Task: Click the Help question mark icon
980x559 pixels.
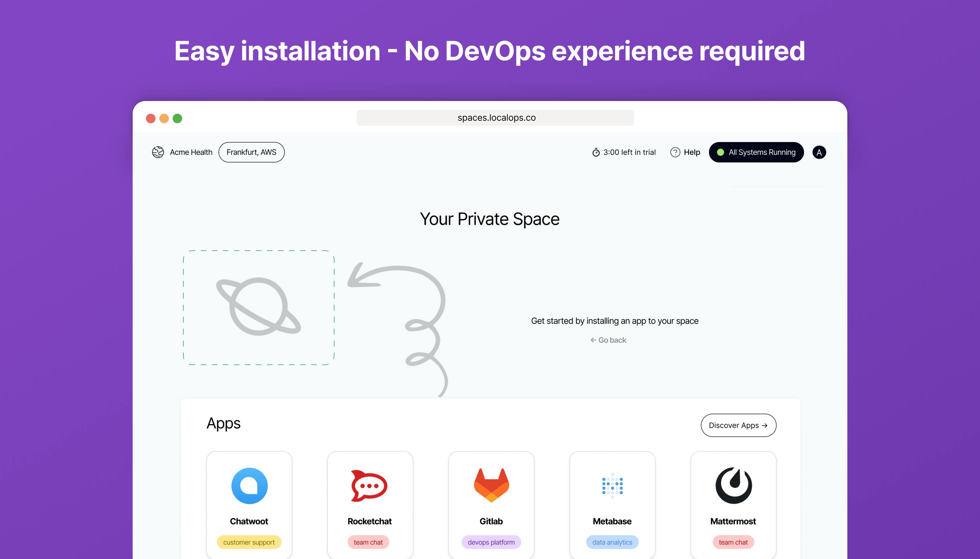Action: point(675,152)
